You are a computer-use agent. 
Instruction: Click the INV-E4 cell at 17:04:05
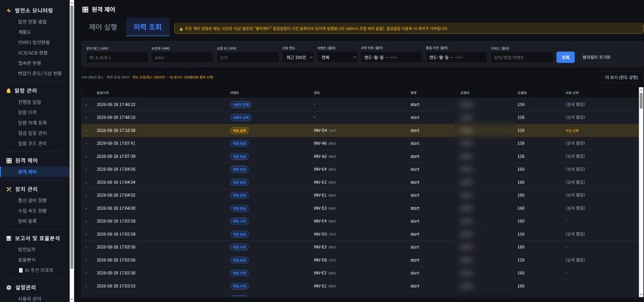tap(325, 169)
